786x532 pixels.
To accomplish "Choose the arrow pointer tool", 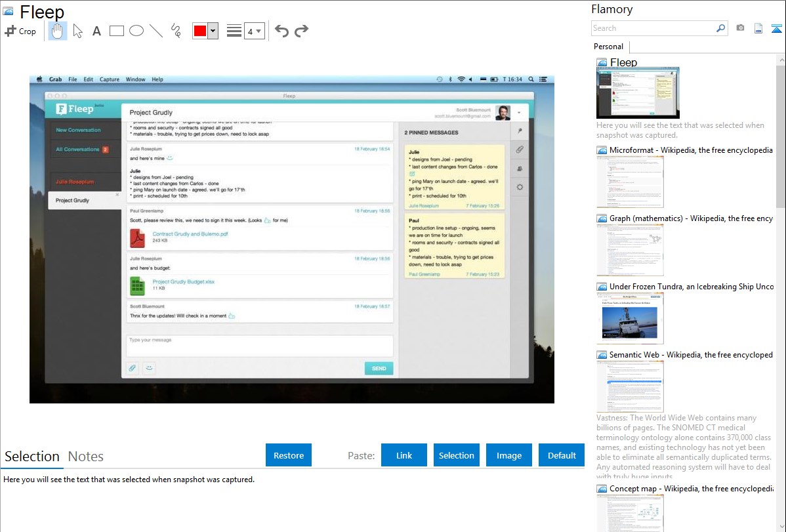I will pyautogui.click(x=77, y=31).
